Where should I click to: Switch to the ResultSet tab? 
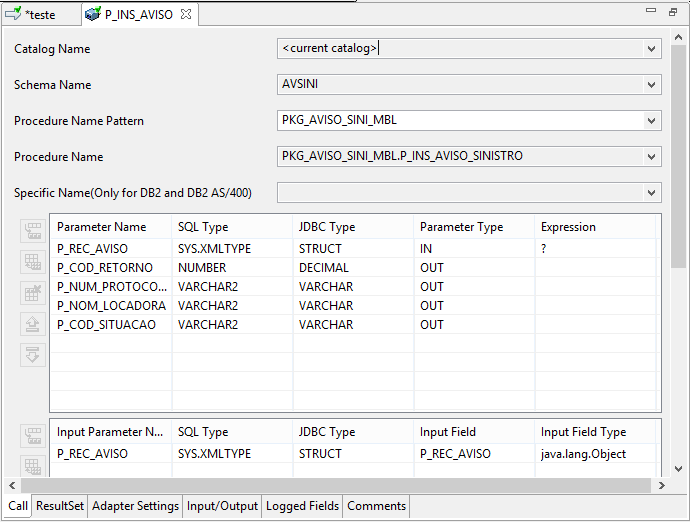pyautogui.click(x=60, y=506)
